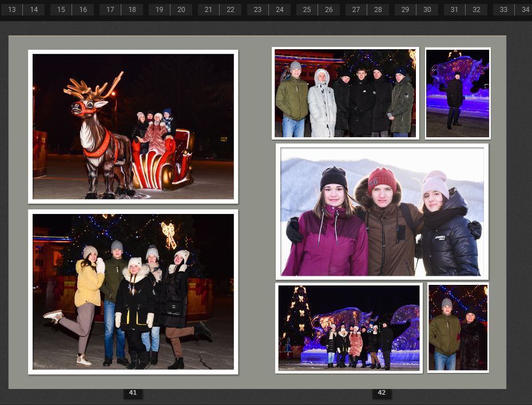The image size is (532, 405).
Task: Go to page spread 13-14
Action: coord(23,10)
